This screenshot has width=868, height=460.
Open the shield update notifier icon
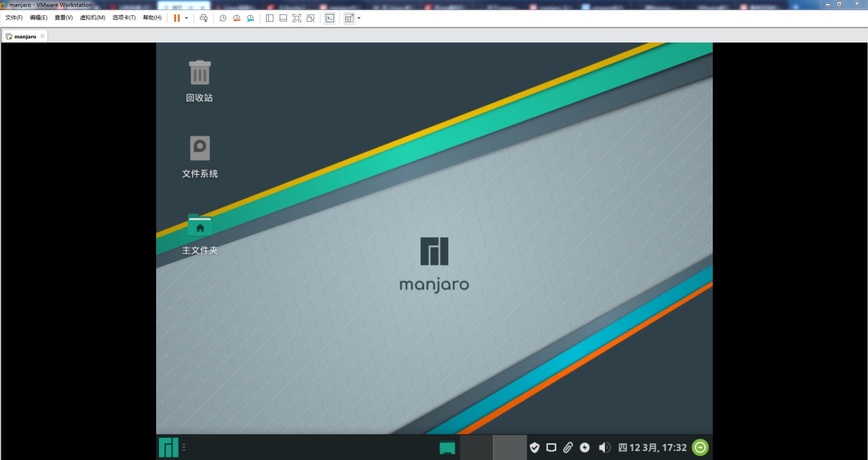[x=534, y=447]
